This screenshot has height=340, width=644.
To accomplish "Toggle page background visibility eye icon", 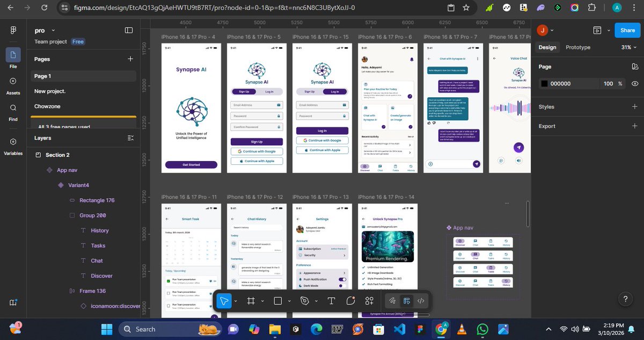I will 635,84.
